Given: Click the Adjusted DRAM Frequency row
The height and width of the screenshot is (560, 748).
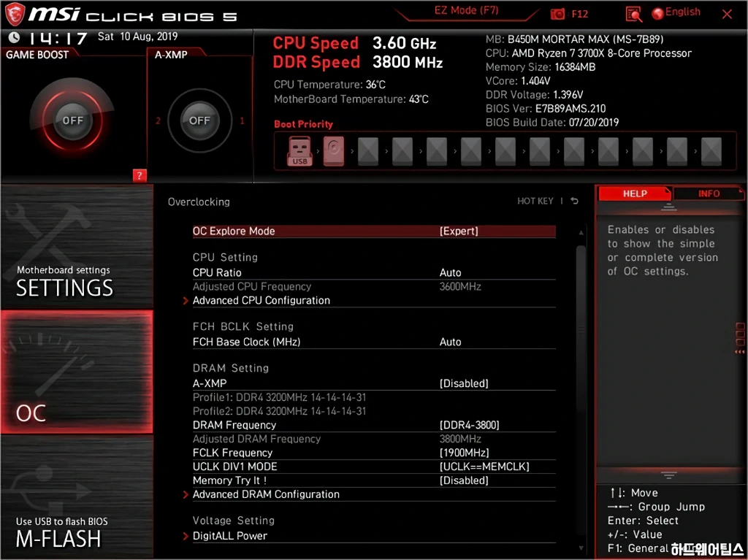Looking at the screenshot, I should pyautogui.click(x=374, y=439).
